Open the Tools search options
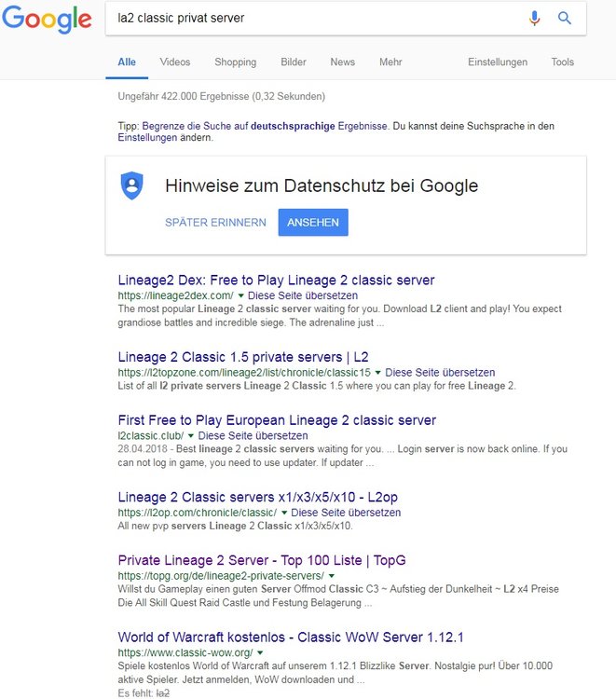616x699 pixels. [x=562, y=62]
